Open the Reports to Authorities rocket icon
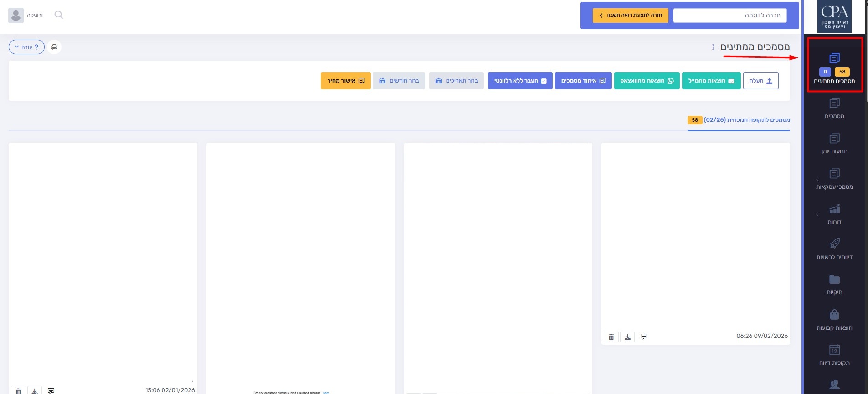 (x=834, y=244)
